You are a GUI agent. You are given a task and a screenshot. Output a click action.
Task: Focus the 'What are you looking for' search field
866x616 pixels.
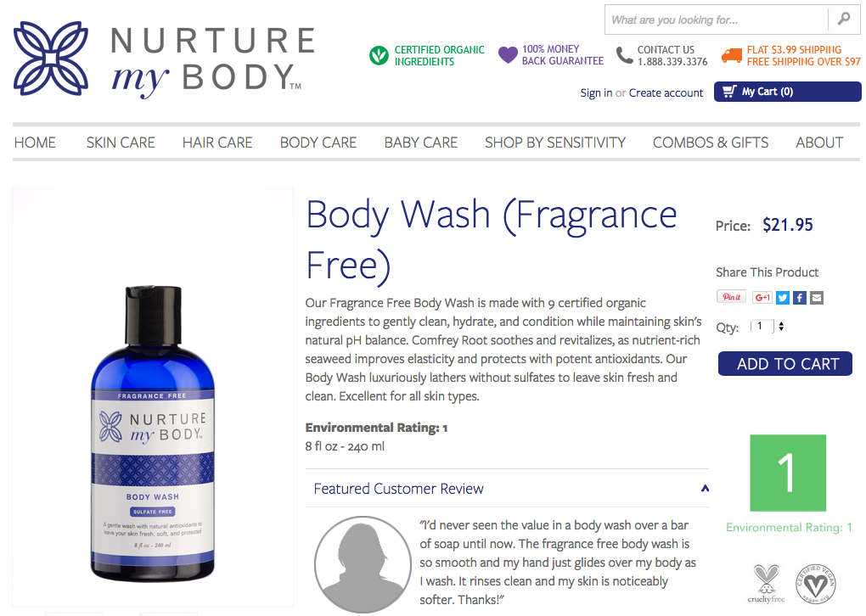(717, 20)
